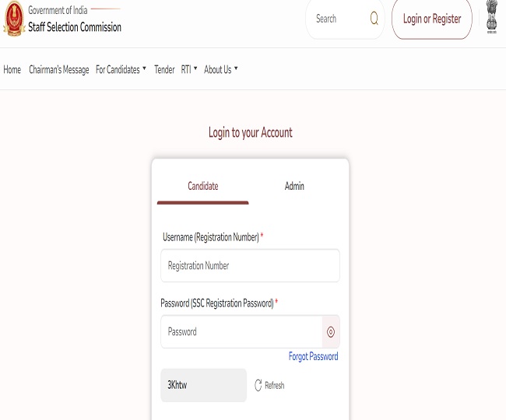The image size is (506, 420).
Task: Click the Staff Selection Commission logo emblem
Action: pyautogui.click(x=13, y=19)
